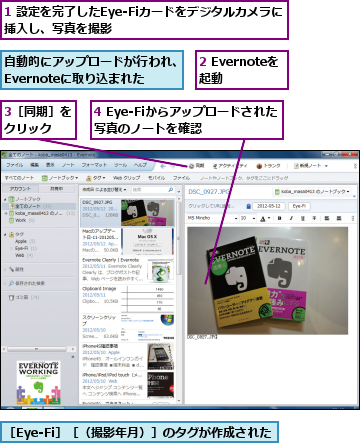The height and width of the screenshot is (443, 360).
Task: Click the note title DSC_0927.JPG
Action: click(209, 192)
